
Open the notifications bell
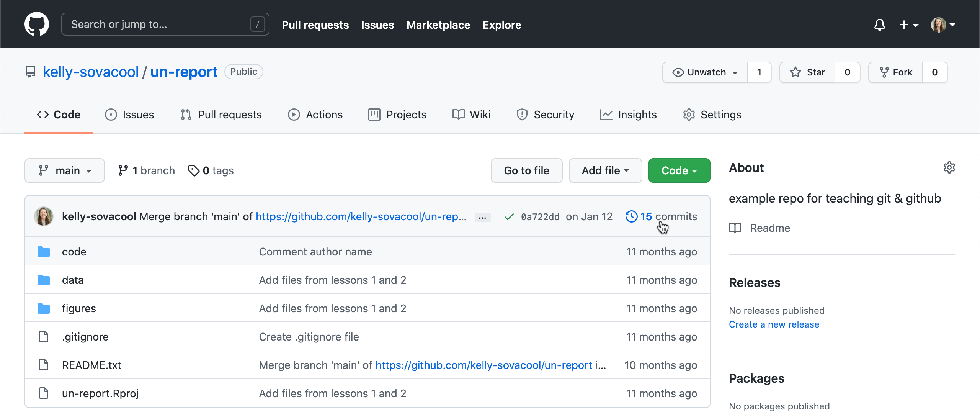(x=879, y=25)
